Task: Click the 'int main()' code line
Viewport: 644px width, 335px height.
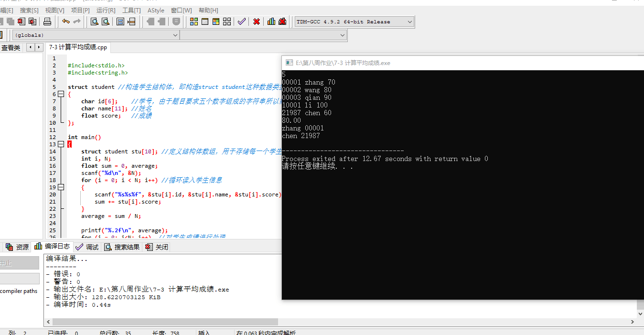Action: [84, 137]
